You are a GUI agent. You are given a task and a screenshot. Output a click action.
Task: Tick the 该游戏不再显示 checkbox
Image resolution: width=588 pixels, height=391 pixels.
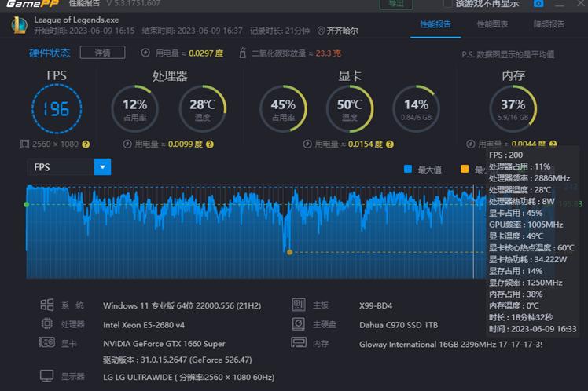(448, 4)
